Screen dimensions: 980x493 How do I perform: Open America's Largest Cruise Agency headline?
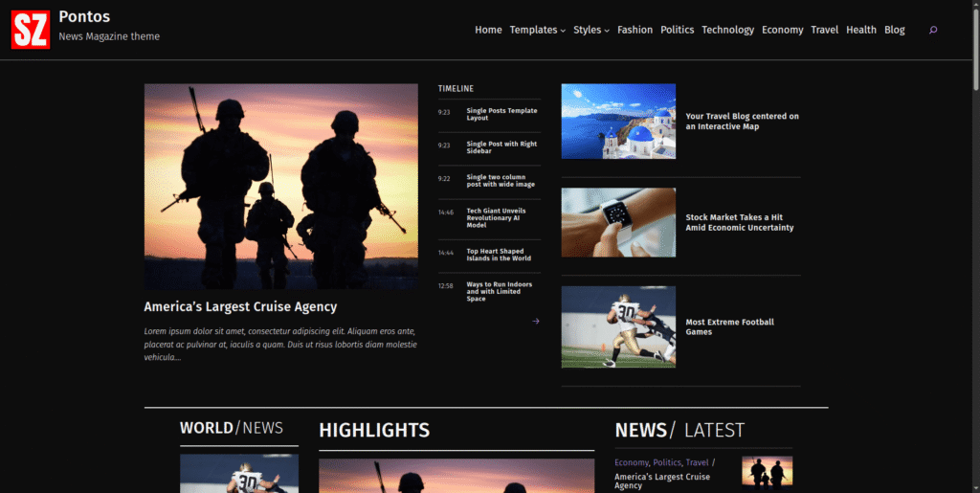[x=240, y=307]
